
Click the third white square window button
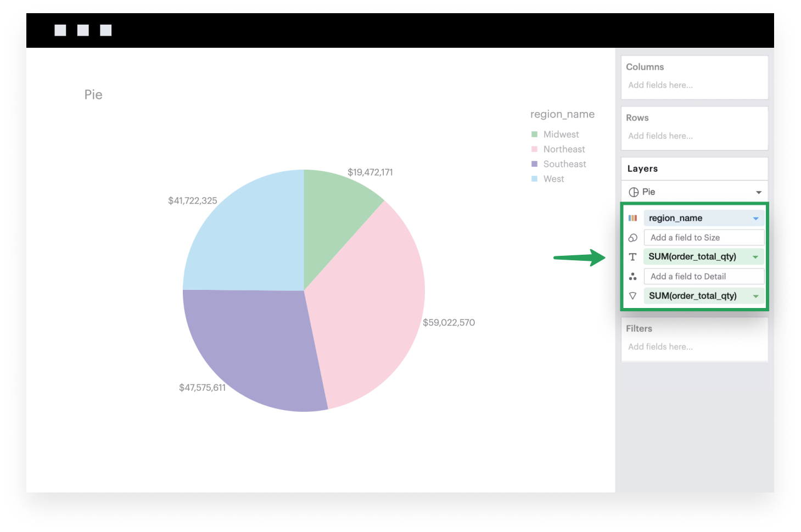[x=106, y=30]
